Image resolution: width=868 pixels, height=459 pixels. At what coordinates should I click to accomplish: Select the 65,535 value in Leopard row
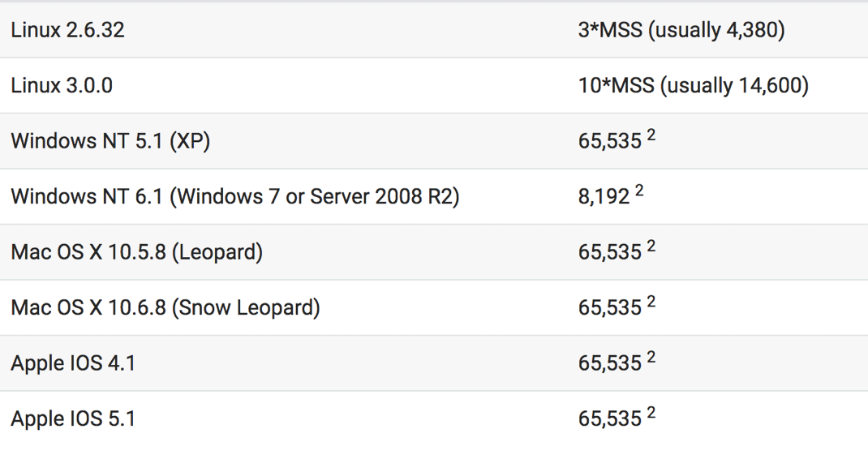(x=609, y=252)
